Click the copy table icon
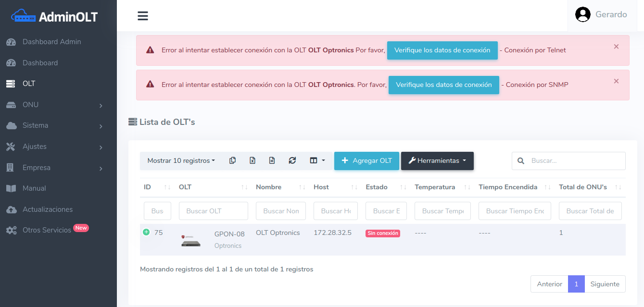Image resolution: width=644 pixels, height=307 pixels. (233, 161)
